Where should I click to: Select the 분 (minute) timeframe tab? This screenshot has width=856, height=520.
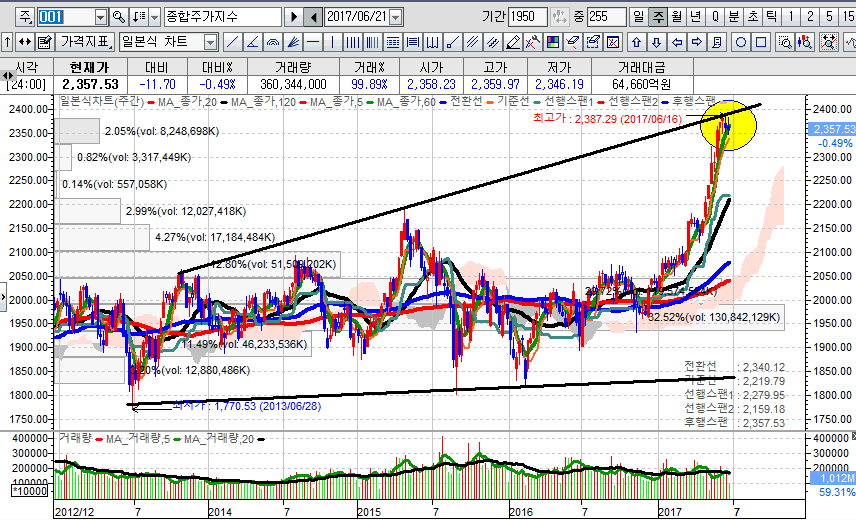pyautogui.click(x=734, y=17)
